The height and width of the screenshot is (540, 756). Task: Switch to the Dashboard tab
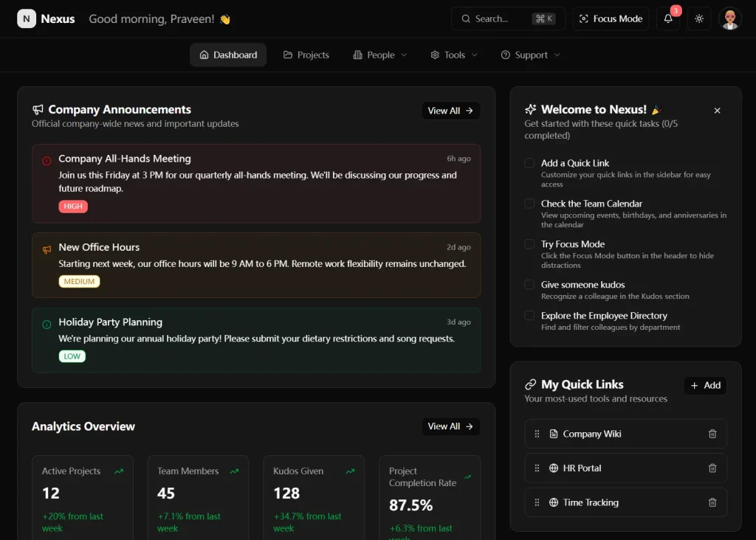[227, 55]
